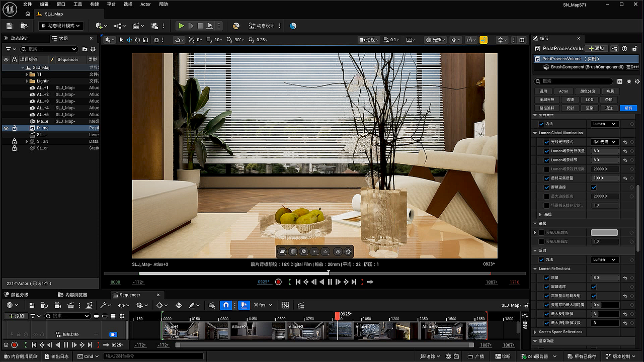Open the 30 fps frame rate dropdown

[x=263, y=305]
